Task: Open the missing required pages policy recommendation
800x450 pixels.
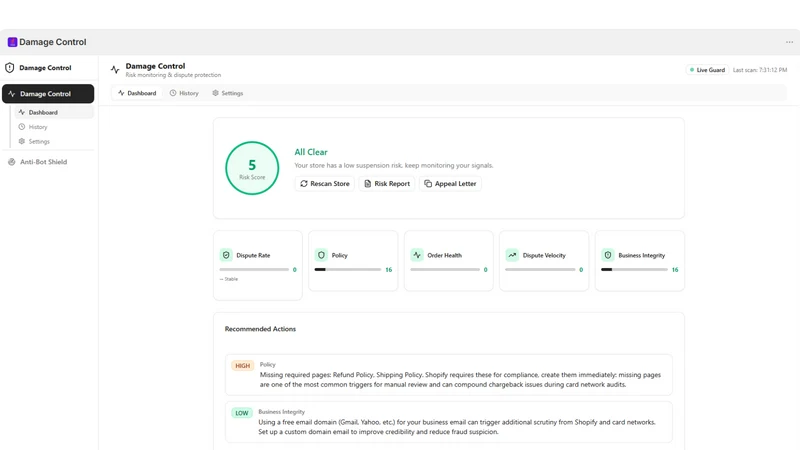Action: (448, 375)
